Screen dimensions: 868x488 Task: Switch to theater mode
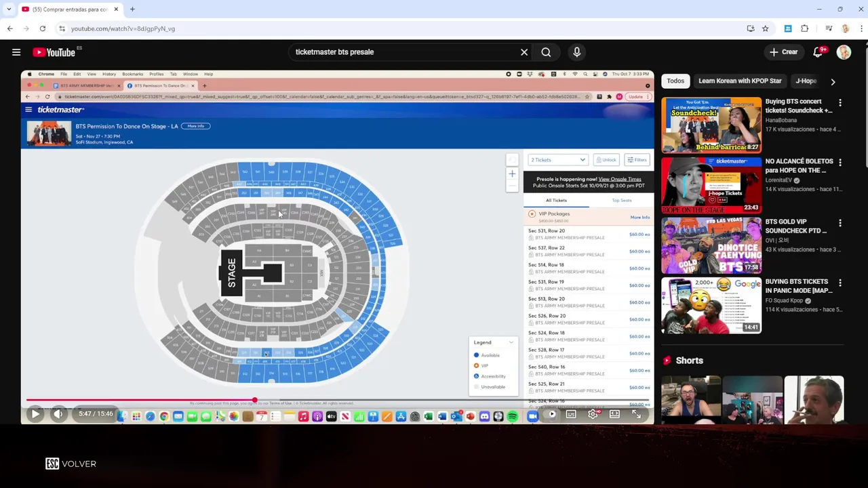pyautogui.click(x=614, y=414)
